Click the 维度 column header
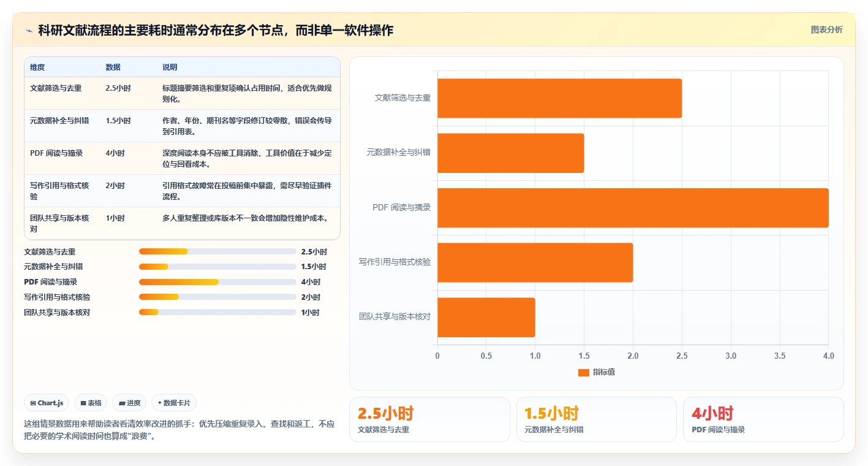 [x=37, y=67]
